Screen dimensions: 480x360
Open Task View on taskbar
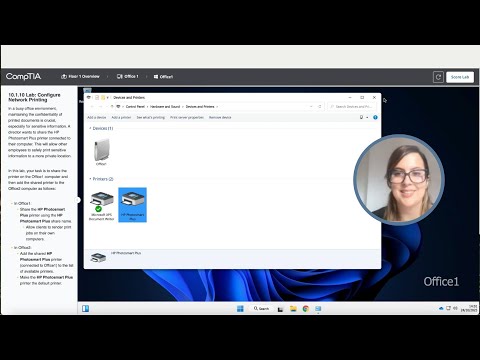pos(280,309)
